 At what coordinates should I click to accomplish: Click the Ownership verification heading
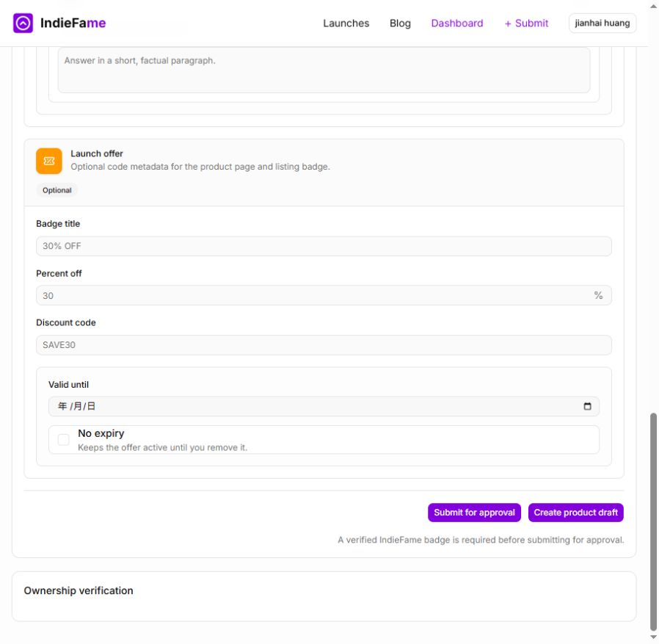79,590
